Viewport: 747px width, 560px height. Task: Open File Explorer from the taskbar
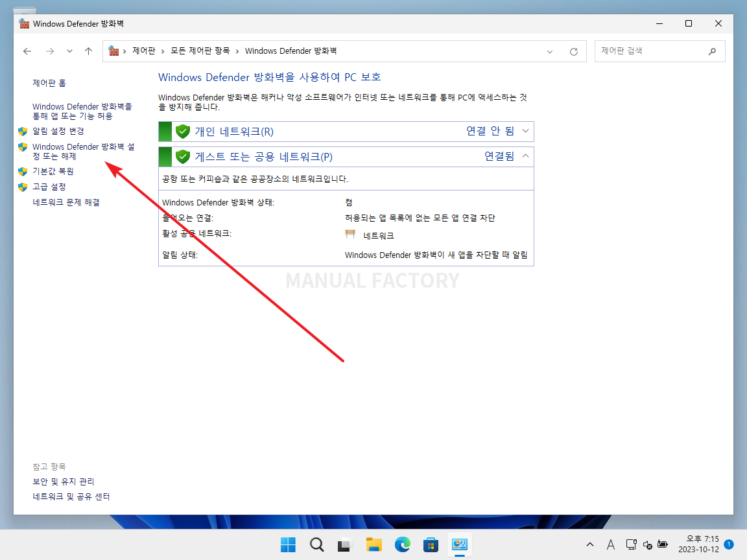coord(374,544)
